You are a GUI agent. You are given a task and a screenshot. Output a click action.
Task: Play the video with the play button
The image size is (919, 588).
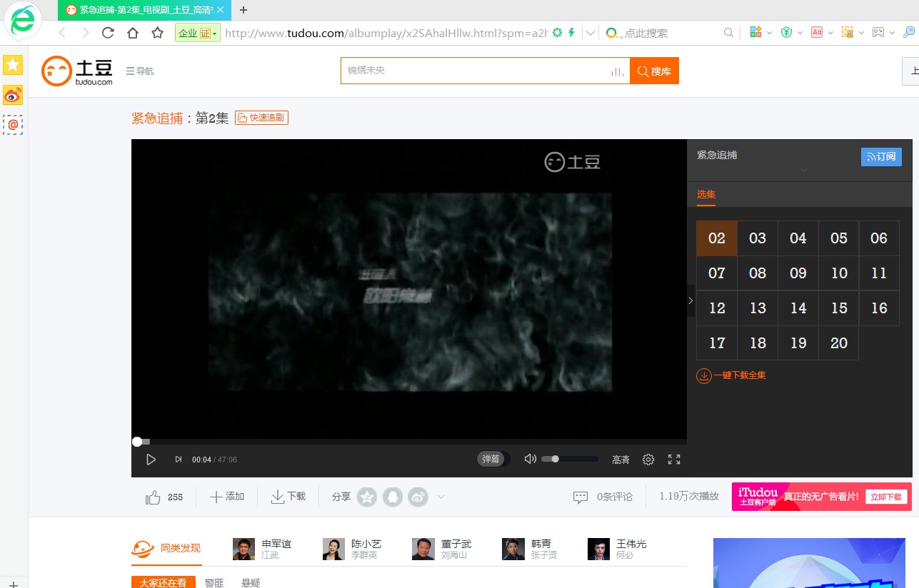151,460
